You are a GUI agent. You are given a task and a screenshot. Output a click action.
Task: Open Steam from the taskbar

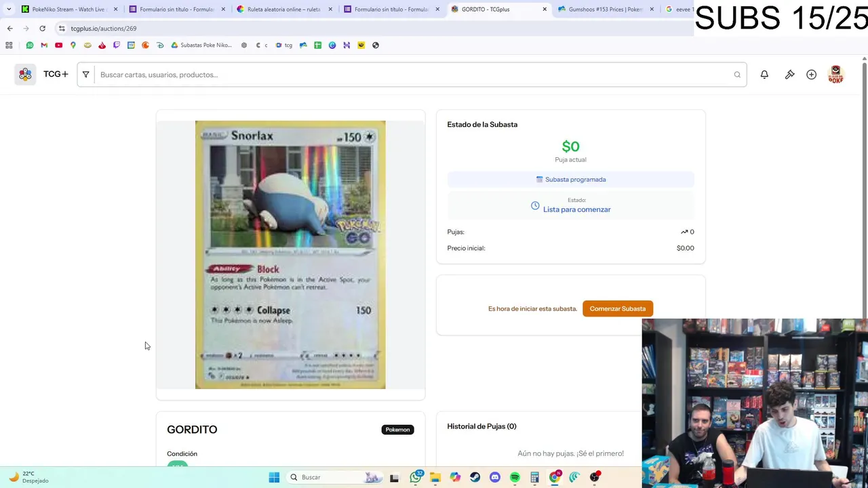pyautogui.click(x=475, y=477)
